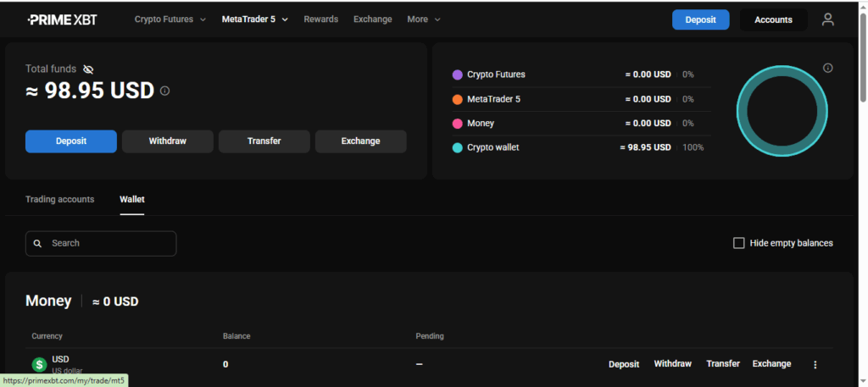Open the user profile icon

(828, 19)
